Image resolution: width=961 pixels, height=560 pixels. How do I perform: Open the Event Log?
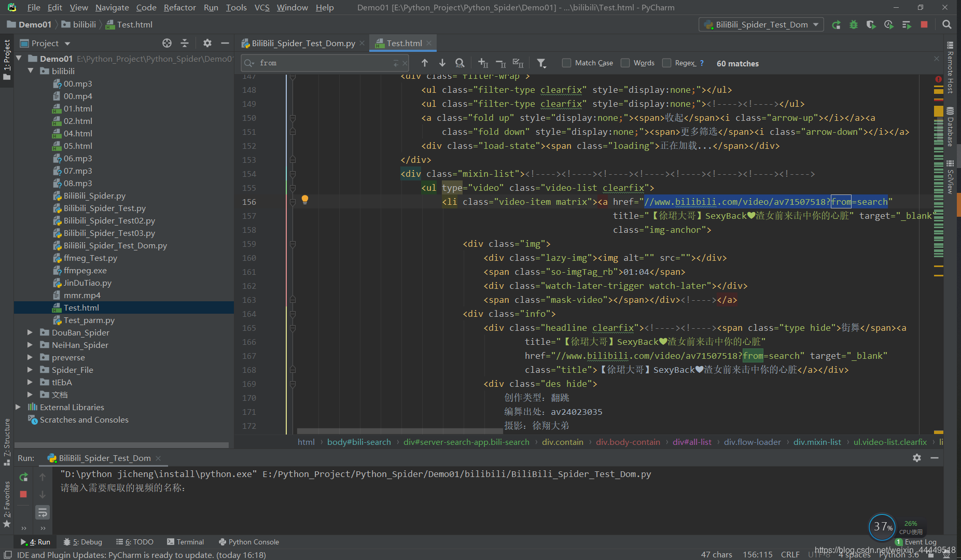916,542
